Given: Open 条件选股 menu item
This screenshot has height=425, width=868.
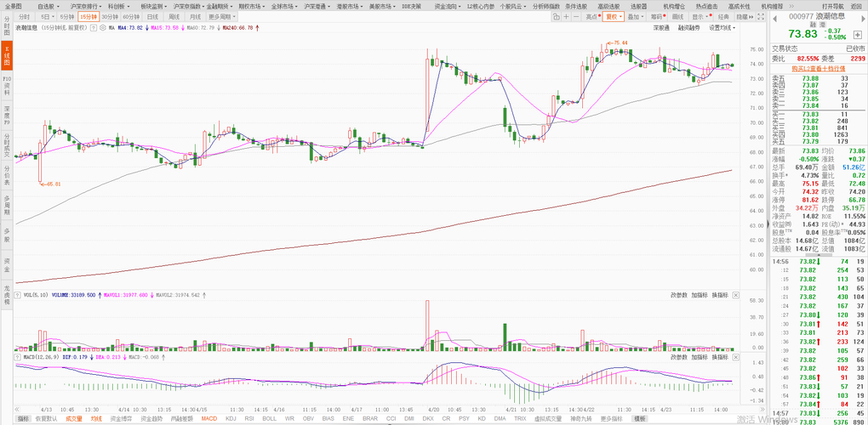Looking at the screenshot, I should [x=576, y=6].
